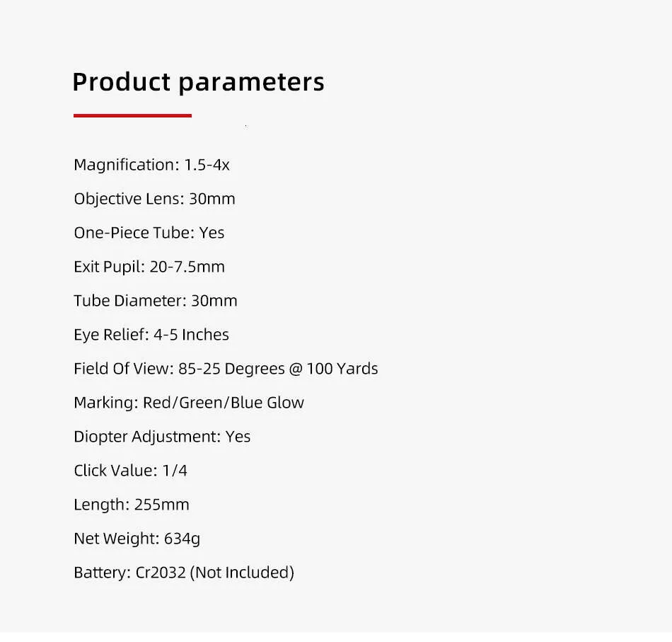Click the Battery: Cr2032 (Not Included) text
672x642 pixels.
click(184, 573)
